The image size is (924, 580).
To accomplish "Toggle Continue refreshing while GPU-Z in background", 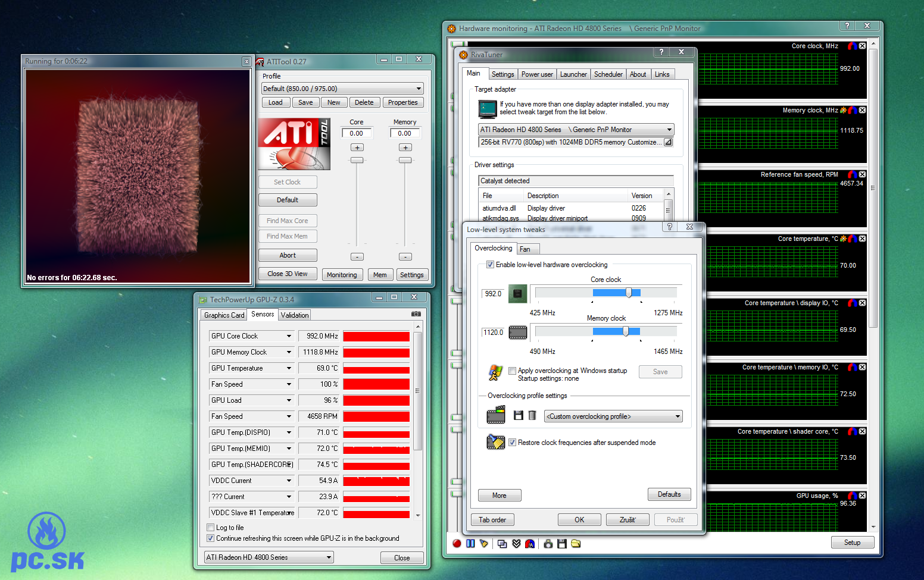I will point(210,538).
